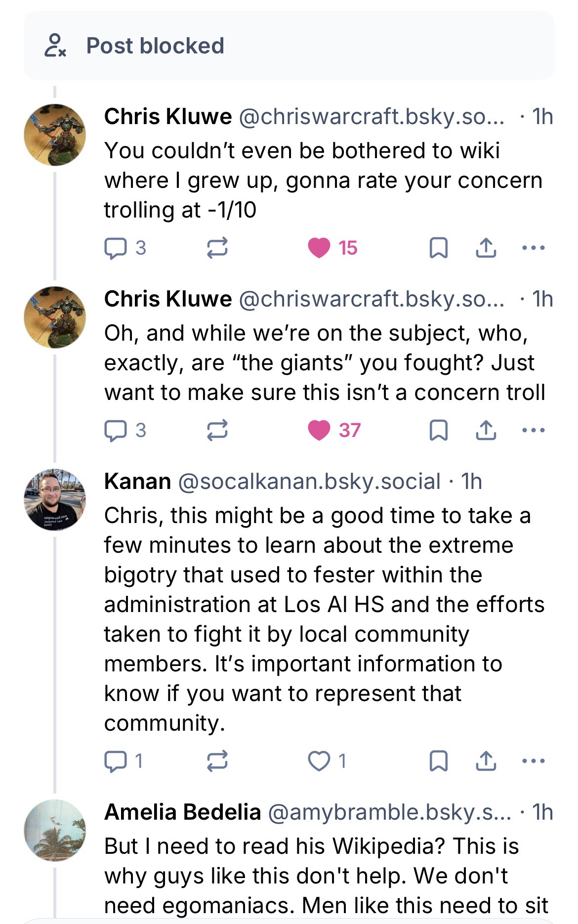Reply to "the giants" you fought post

point(116,431)
